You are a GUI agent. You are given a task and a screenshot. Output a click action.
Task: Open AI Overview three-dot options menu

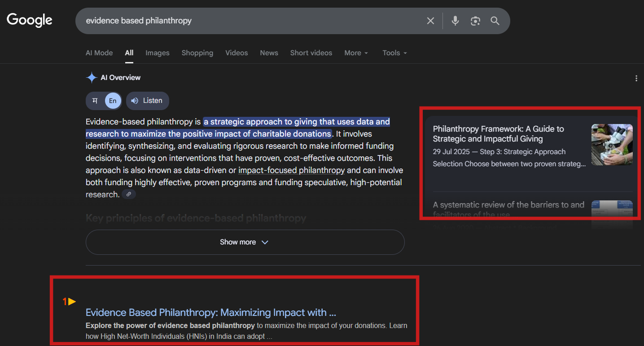636,78
